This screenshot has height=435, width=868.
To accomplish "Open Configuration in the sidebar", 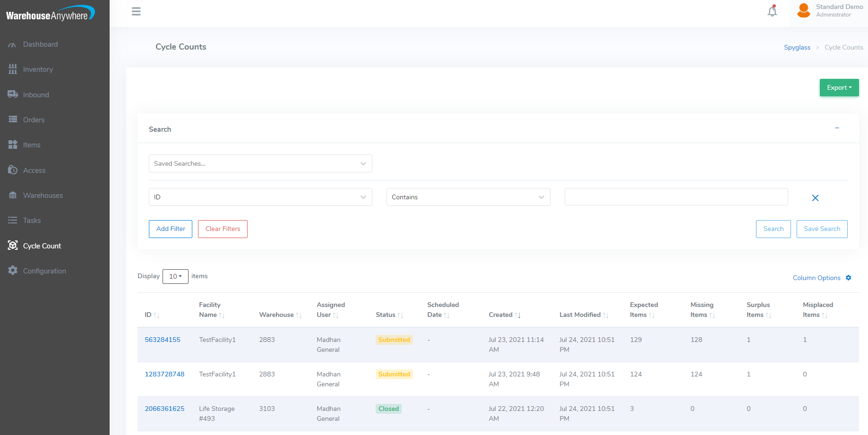I will pos(44,271).
